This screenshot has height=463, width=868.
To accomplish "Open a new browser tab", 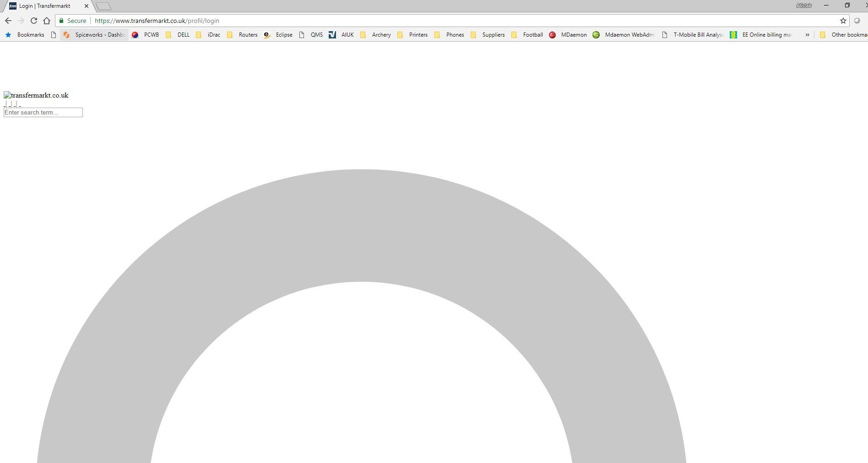I will 103,6.
